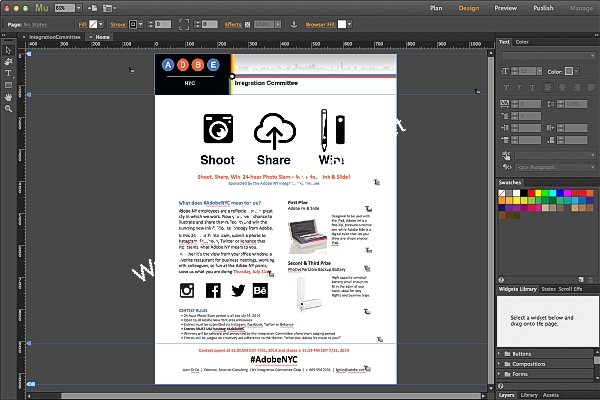Toggle the second text style T button

(x=519, y=88)
